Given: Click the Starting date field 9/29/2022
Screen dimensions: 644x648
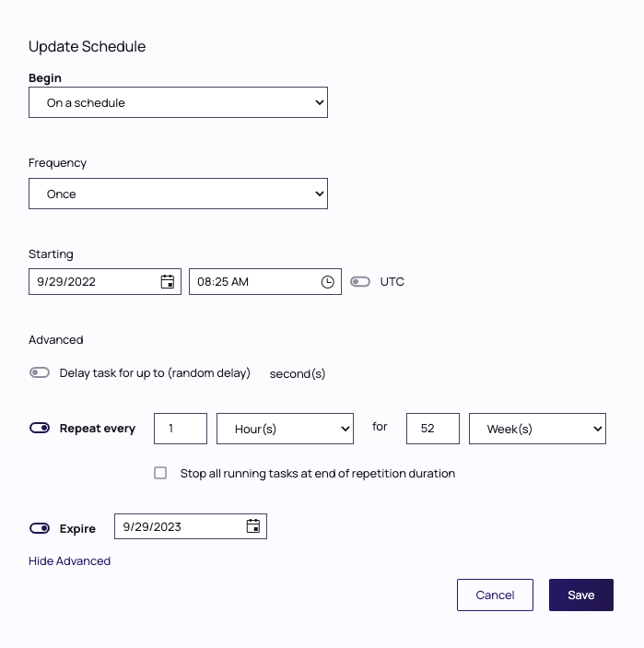Looking at the screenshot, I should (x=92, y=282).
